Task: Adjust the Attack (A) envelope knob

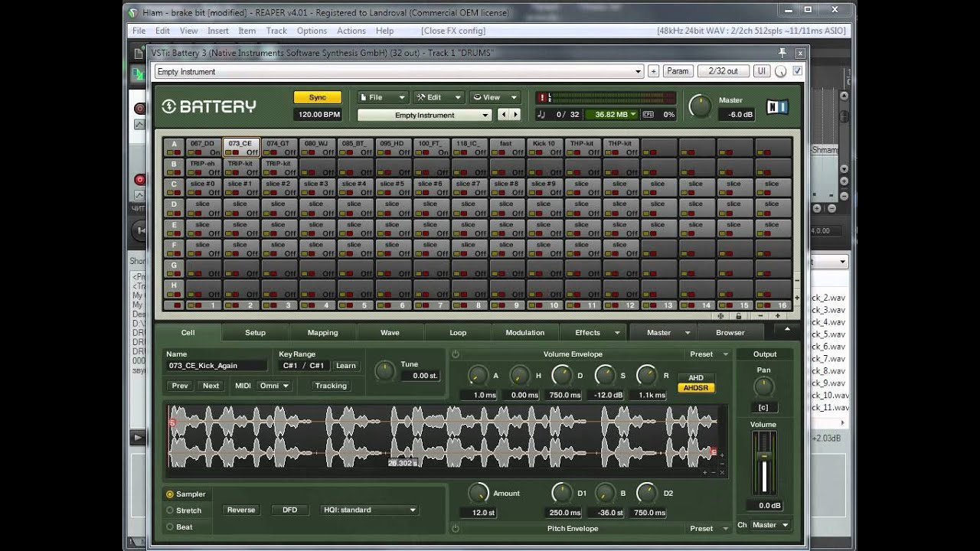Action: (x=477, y=376)
